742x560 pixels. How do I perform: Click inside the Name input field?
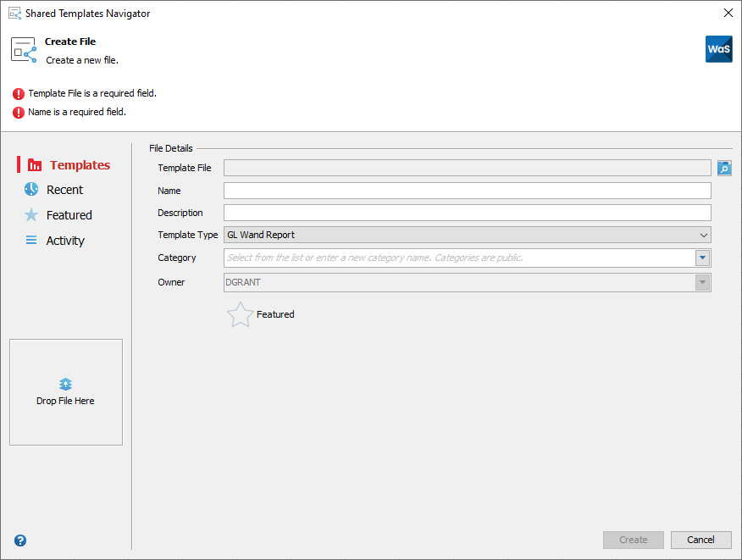(x=466, y=190)
